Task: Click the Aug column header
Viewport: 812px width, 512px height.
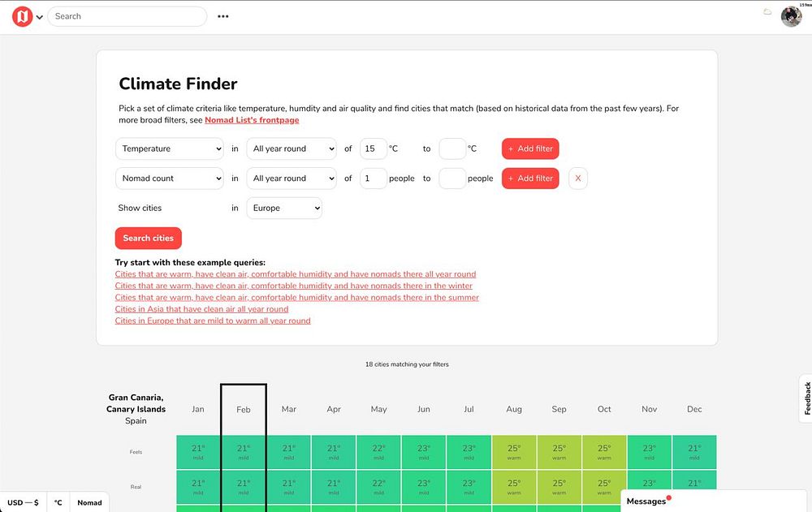Action: [x=514, y=409]
